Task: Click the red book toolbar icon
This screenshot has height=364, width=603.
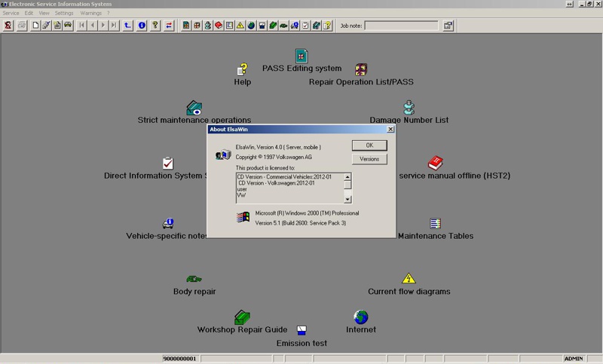Action: point(219,26)
